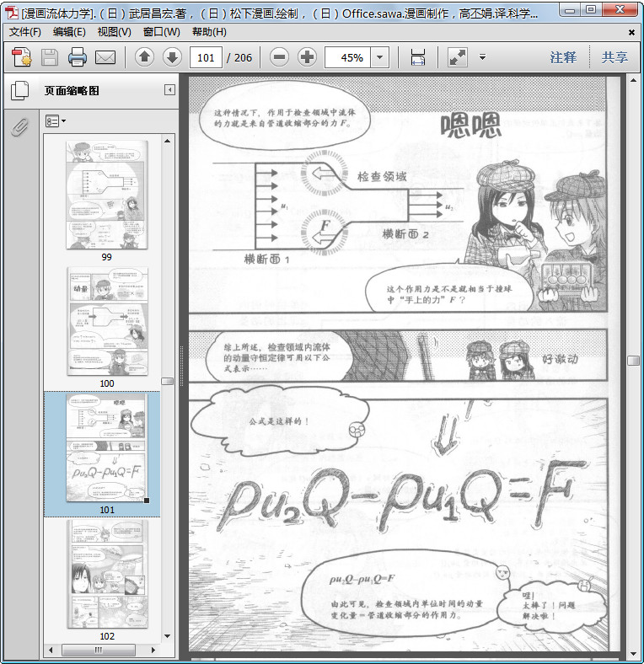Expand the thumbnail options menu dropdown
Viewport: 644px width, 664px height.
click(x=56, y=121)
